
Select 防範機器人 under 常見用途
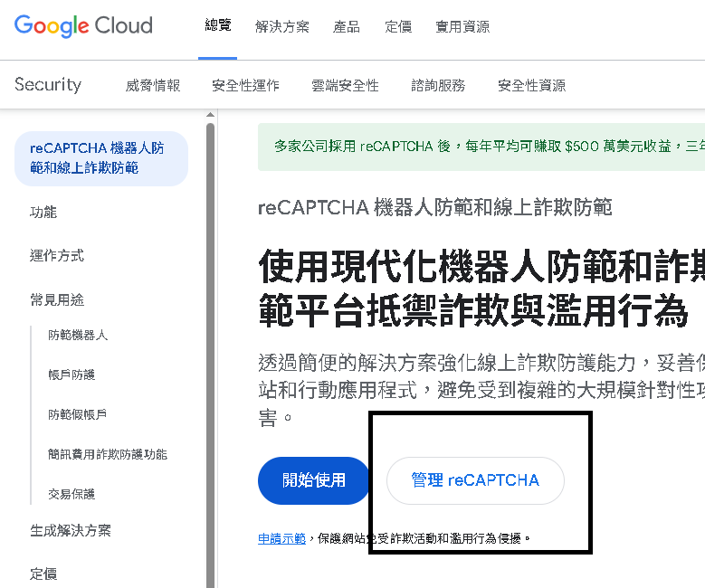click(x=78, y=335)
